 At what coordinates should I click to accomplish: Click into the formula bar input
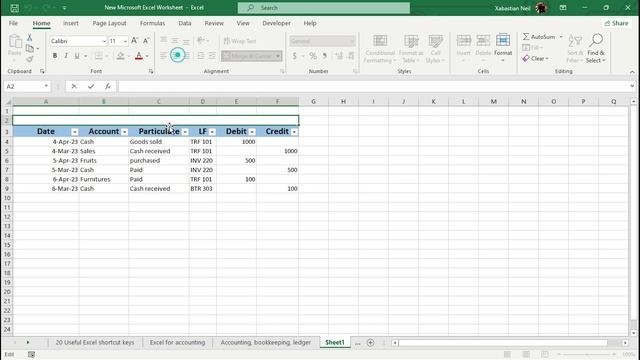click(x=372, y=86)
